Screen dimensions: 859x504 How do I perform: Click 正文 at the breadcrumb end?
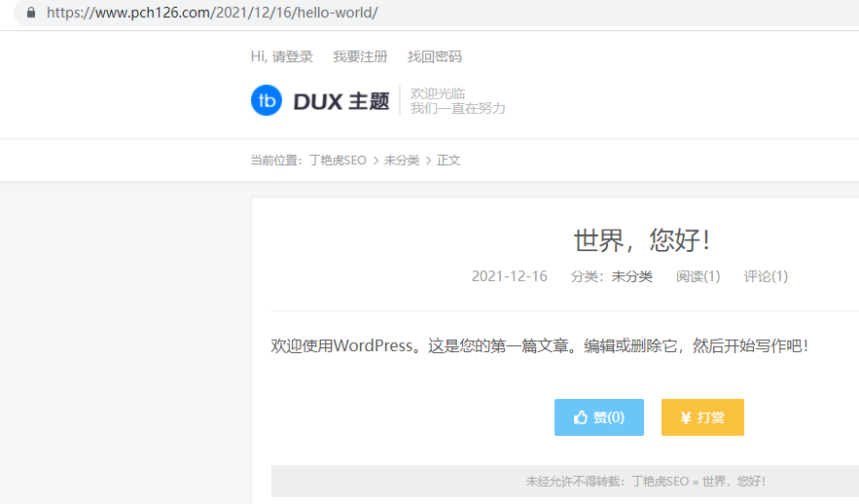tap(448, 161)
